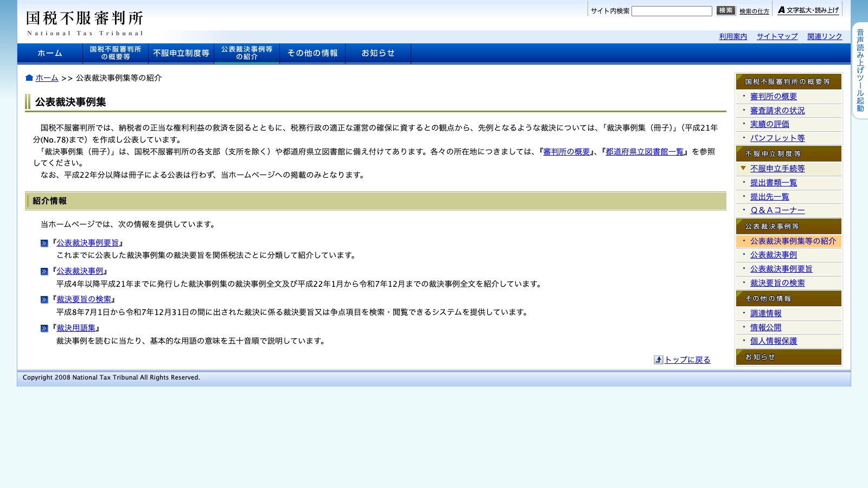
Task: Click arrow icon beside 裁決用語集
Action: (x=44, y=329)
